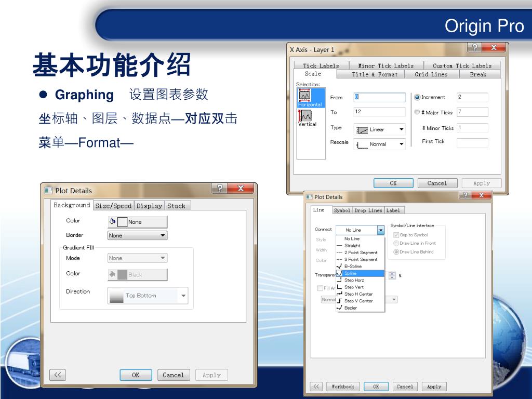Switch to the Custom Tick Labels tab
The height and width of the screenshot is (399, 532).
[x=462, y=66]
